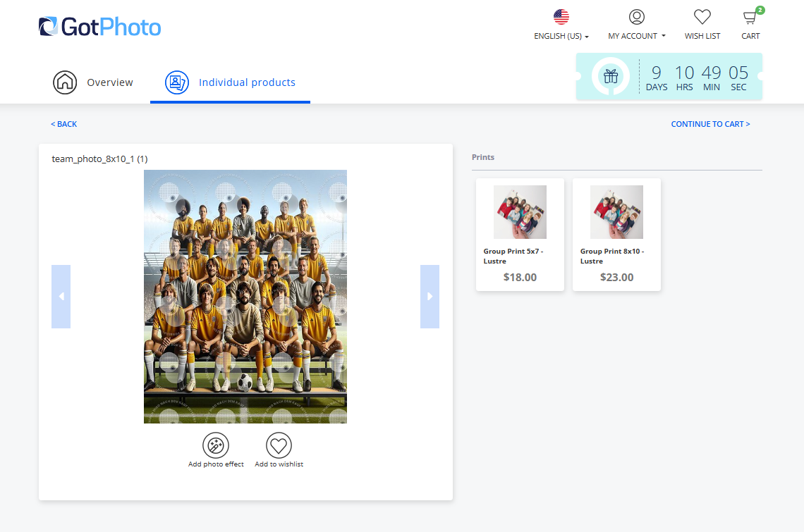Click the team photo preview image

(x=245, y=296)
